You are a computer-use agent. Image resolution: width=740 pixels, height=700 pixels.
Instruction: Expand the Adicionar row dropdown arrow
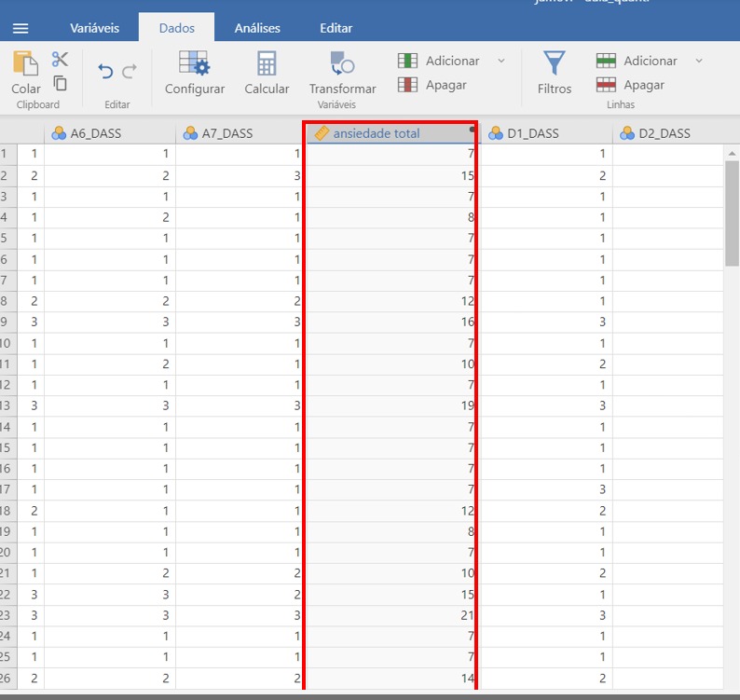click(x=698, y=61)
